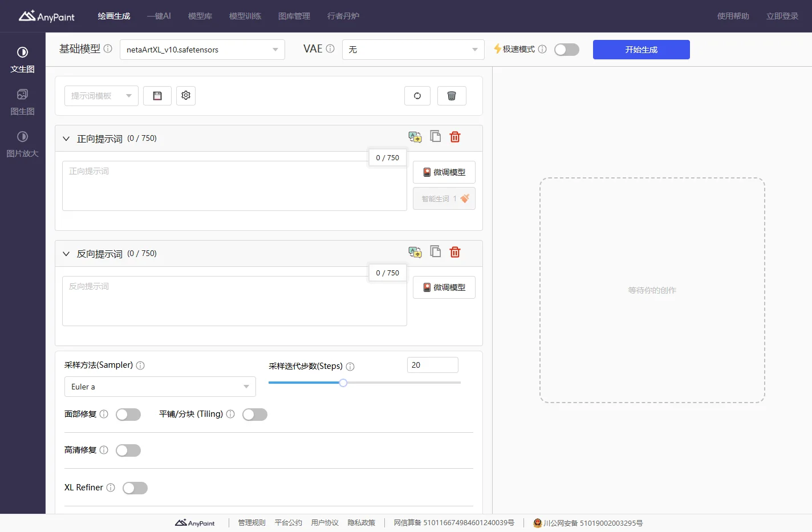Translate the 正向提示词 prompt
Image resolution: width=812 pixels, height=532 pixels.
[x=415, y=137]
